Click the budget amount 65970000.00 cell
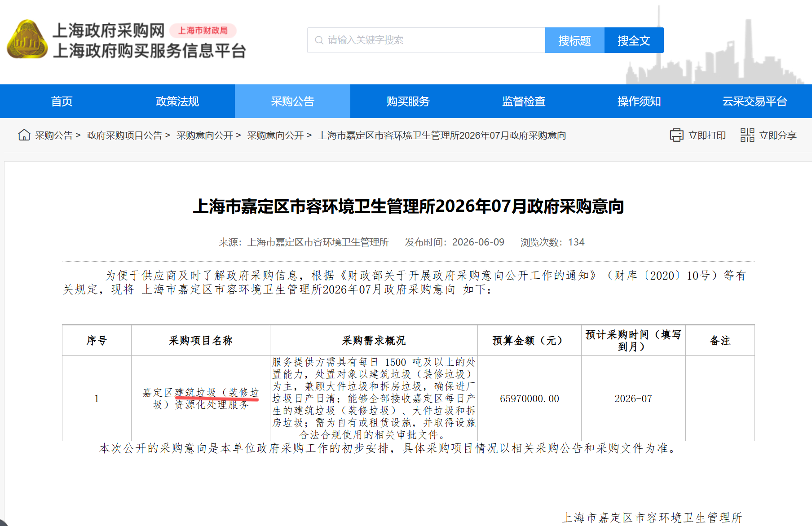This screenshot has width=812, height=526. (x=529, y=399)
